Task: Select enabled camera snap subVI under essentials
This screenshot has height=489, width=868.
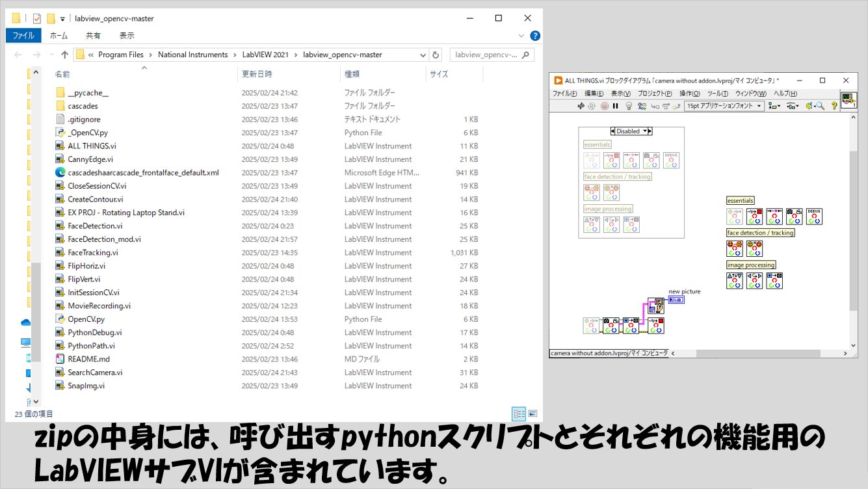Action: 795,217
